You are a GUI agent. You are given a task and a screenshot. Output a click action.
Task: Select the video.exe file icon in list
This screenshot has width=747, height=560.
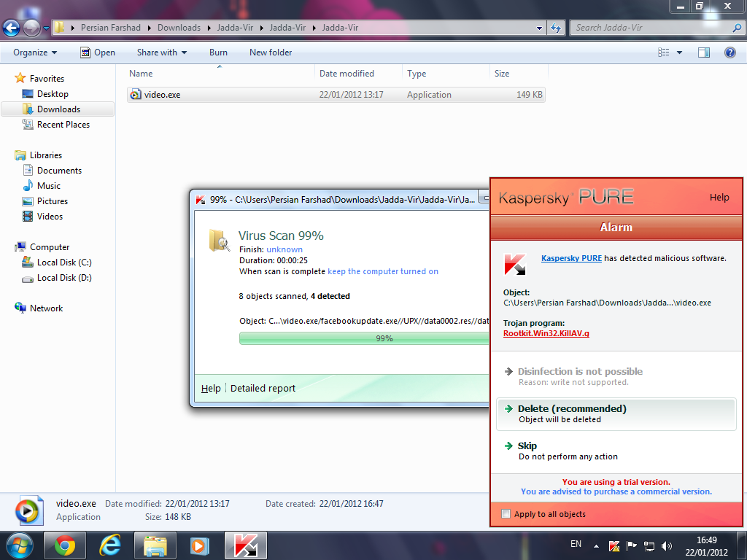click(136, 94)
